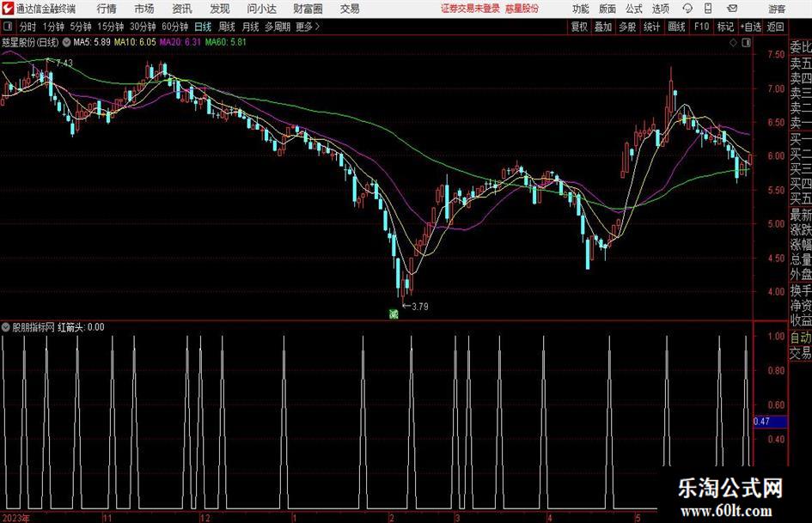Expand the 慈星股份 indicator dropdown arrow
This screenshot has width=812, height=523.
pyautogui.click(x=67, y=42)
